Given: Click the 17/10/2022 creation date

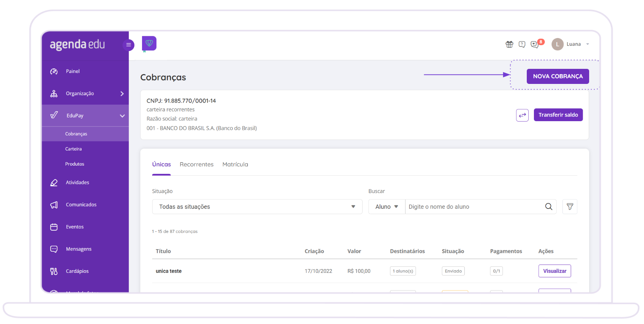Looking at the screenshot, I should click(318, 271).
